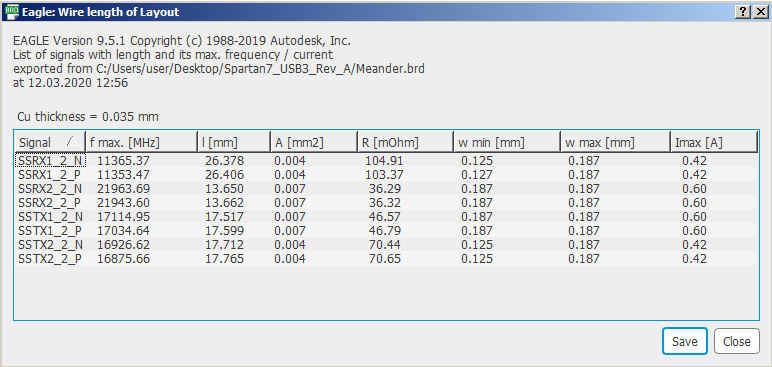Sort by the f max. [MHz] column
772x367 pixels.
[x=141, y=143]
